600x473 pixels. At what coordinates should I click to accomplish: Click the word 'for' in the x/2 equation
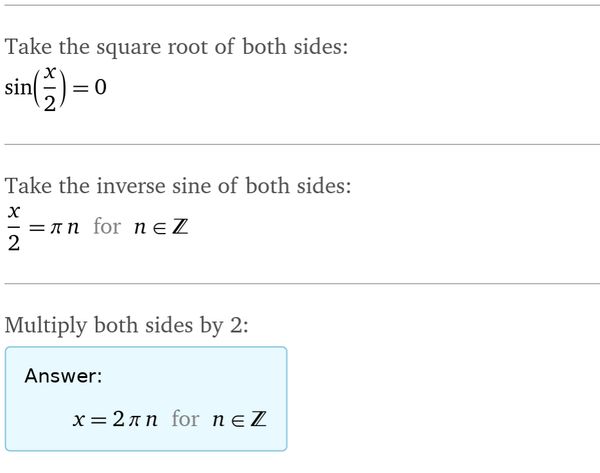(107, 226)
